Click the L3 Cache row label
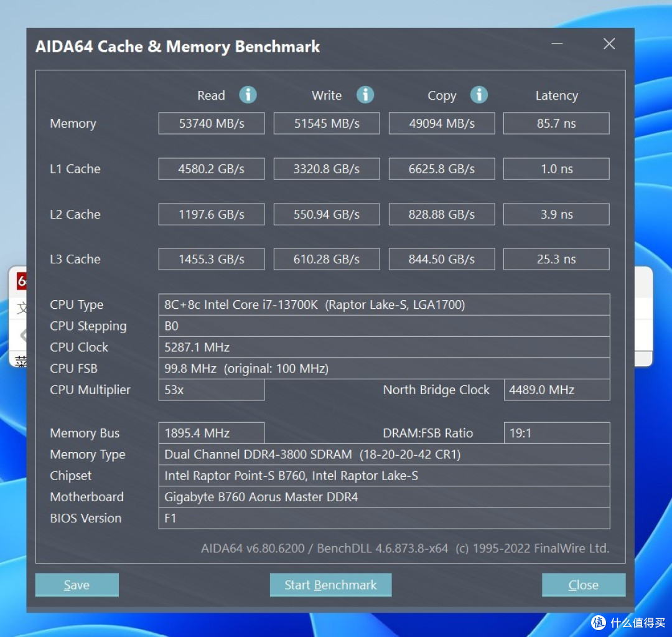Viewport: 672px width, 637px height. click(75, 259)
